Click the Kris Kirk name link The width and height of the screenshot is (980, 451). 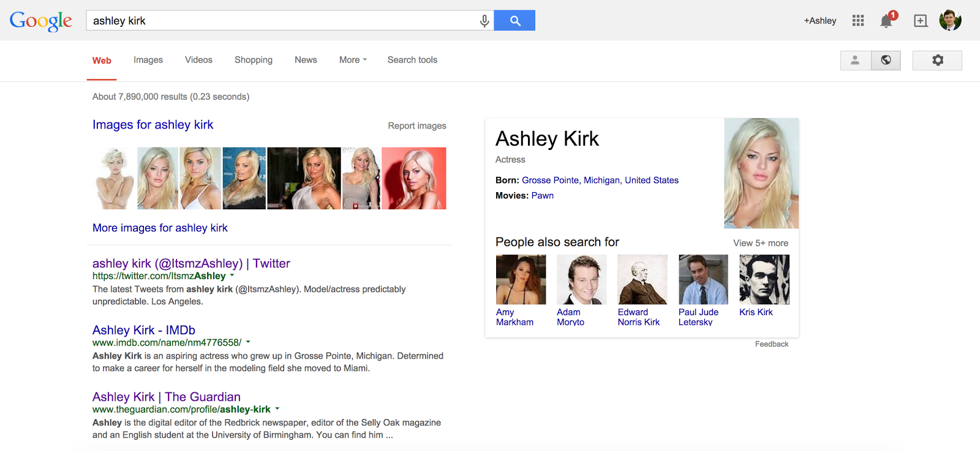click(x=756, y=312)
